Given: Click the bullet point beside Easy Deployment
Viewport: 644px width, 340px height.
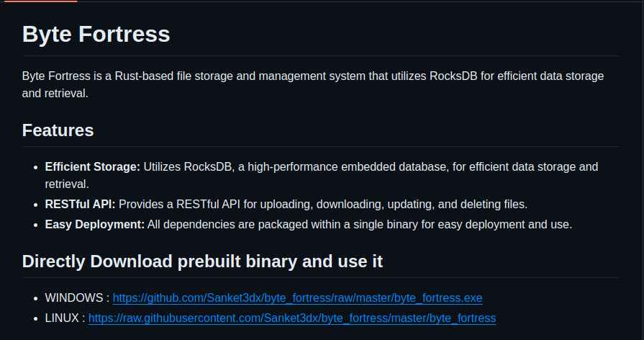Looking at the screenshot, I should click(x=35, y=225).
